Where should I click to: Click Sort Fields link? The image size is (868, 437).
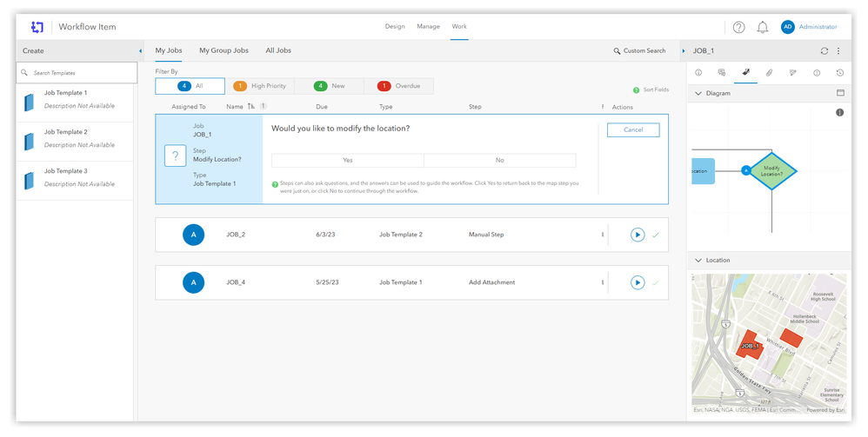point(656,89)
